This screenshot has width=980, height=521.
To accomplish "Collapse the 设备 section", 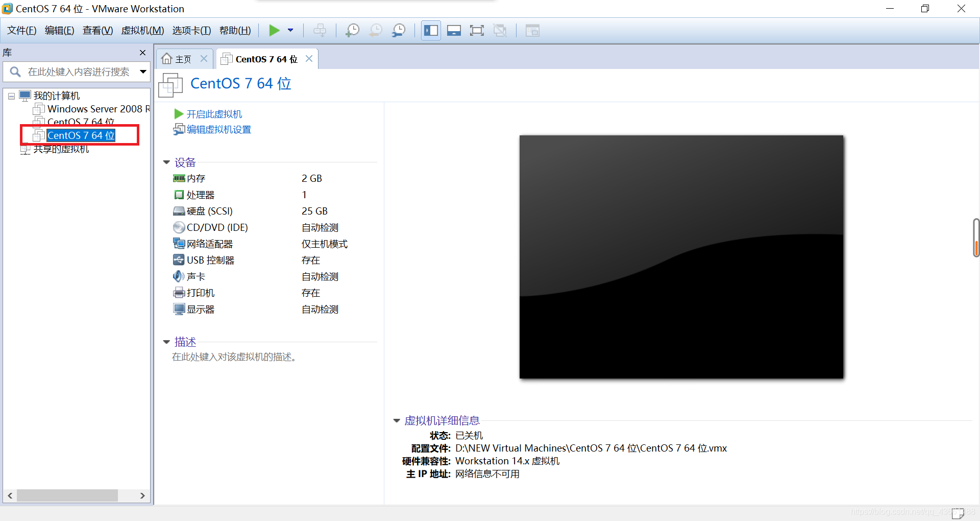I will 166,162.
